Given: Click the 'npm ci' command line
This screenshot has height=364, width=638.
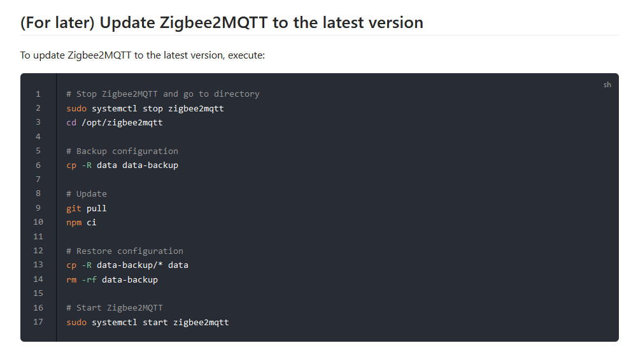Looking at the screenshot, I should pos(82,223).
